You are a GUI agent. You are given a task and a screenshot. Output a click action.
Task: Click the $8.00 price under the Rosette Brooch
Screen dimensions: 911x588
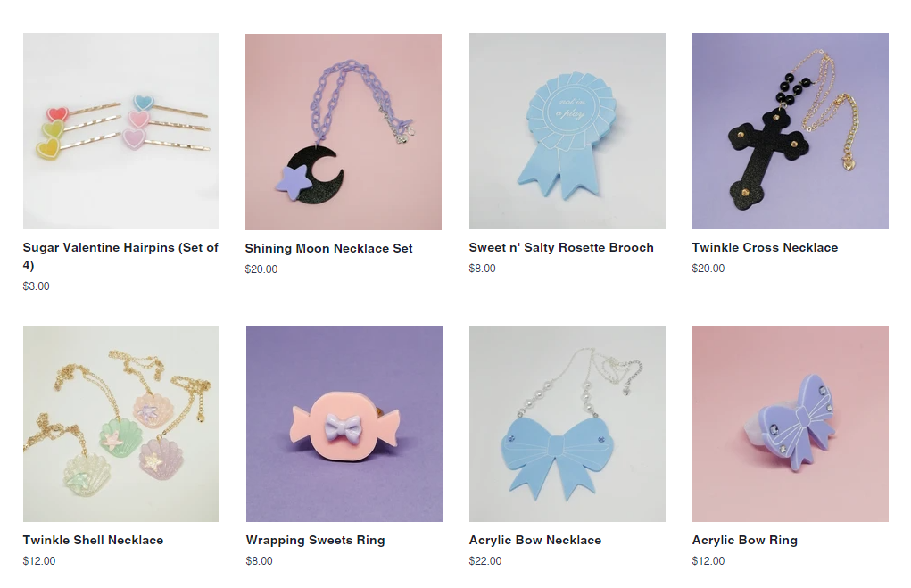click(482, 269)
